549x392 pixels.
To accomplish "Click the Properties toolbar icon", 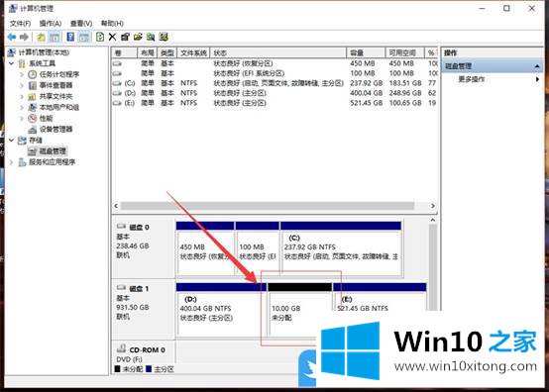I will 125,37.
